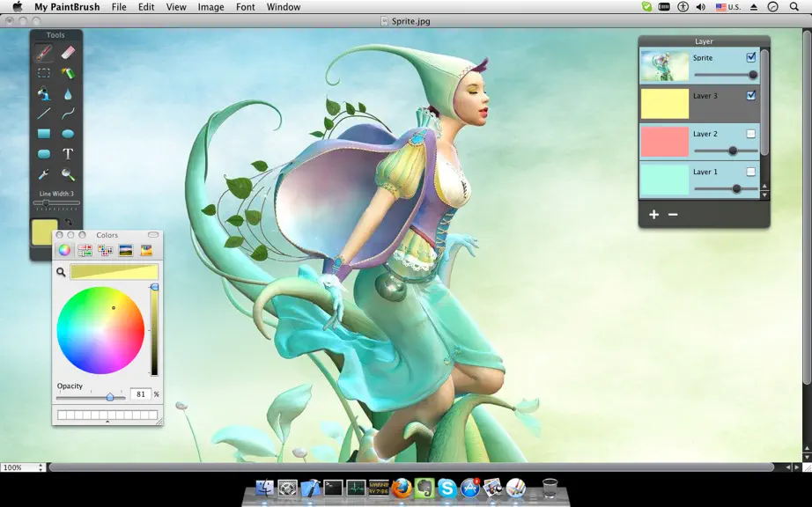Screen dimensions: 812x507
Task: Open Skype from the Dock
Action: click(447, 488)
